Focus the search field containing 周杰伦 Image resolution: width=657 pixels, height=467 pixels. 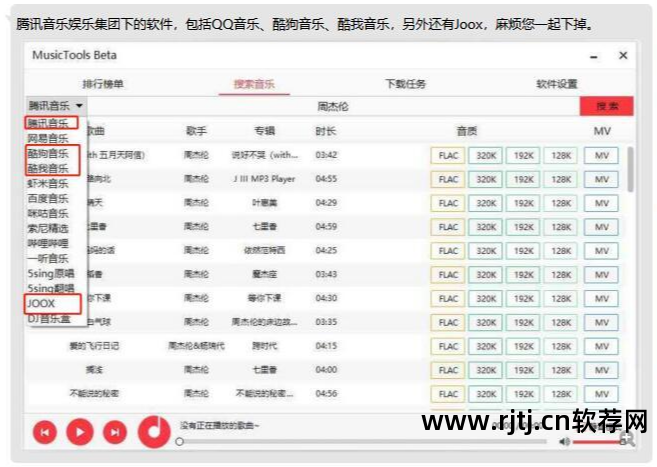tap(333, 106)
